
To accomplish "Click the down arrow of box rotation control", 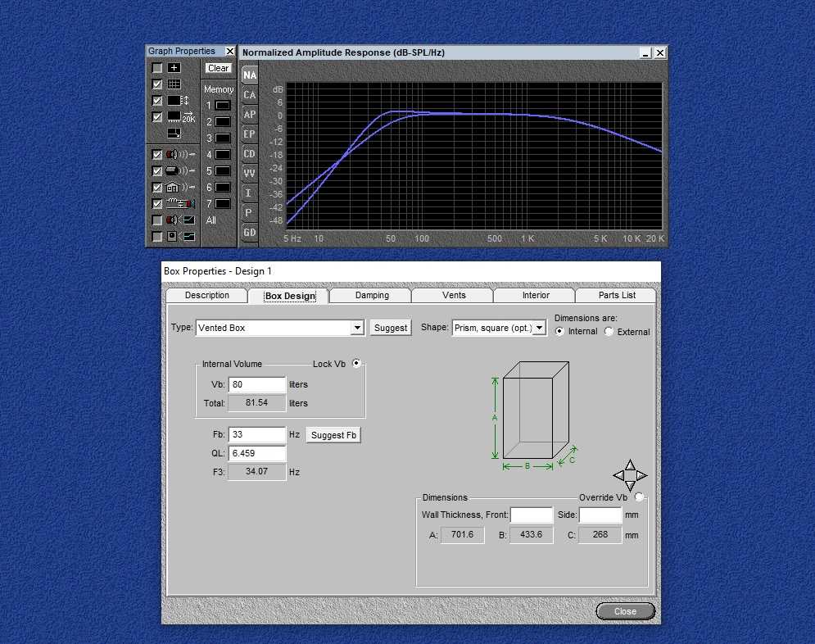I will [x=630, y=486].
